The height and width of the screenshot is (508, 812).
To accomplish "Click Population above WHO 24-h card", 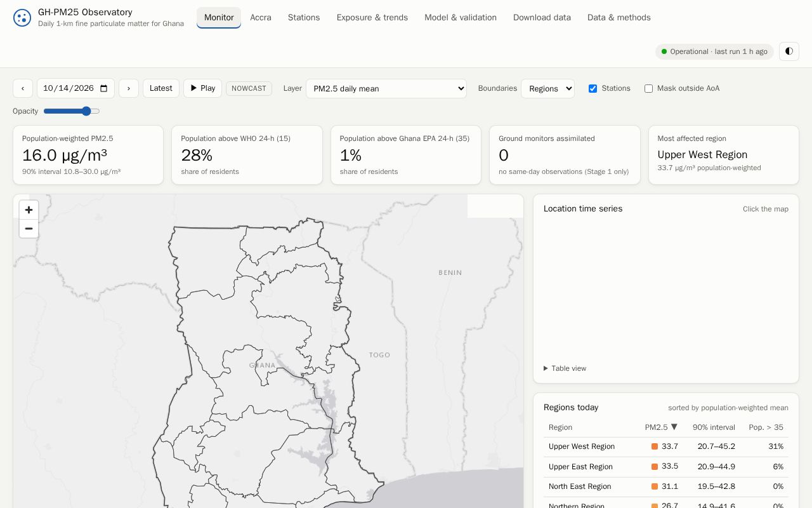I will 247,155.
